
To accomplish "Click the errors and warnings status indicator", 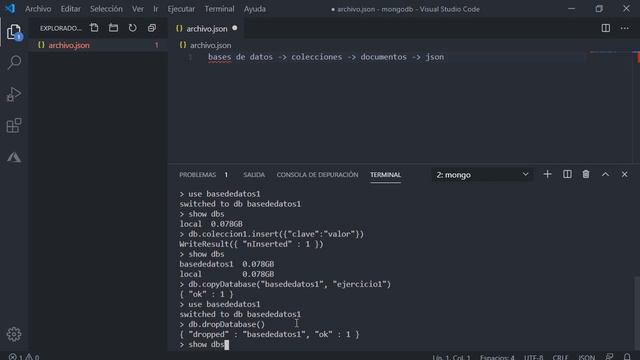I will coord(24,357).
